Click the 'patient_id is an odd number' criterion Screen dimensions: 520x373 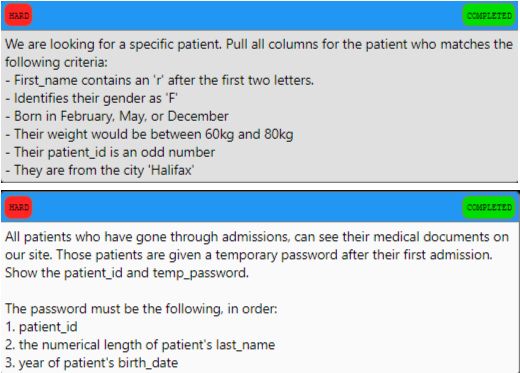[x=110, y=152]
